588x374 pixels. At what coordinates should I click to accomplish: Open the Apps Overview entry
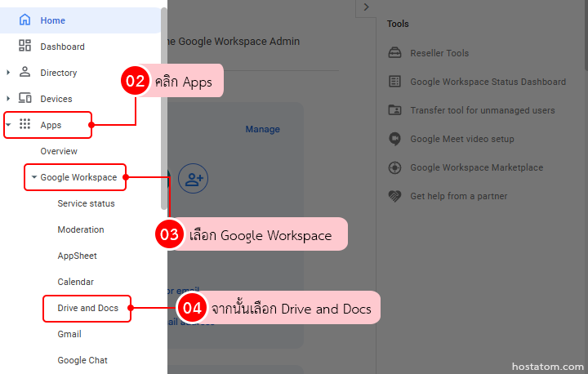(x=59, y=151)
